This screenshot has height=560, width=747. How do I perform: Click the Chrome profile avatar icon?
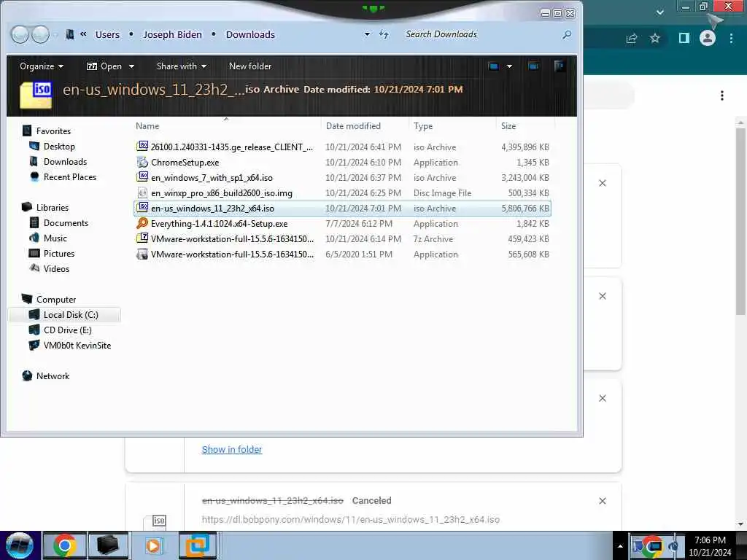[708, 38]
